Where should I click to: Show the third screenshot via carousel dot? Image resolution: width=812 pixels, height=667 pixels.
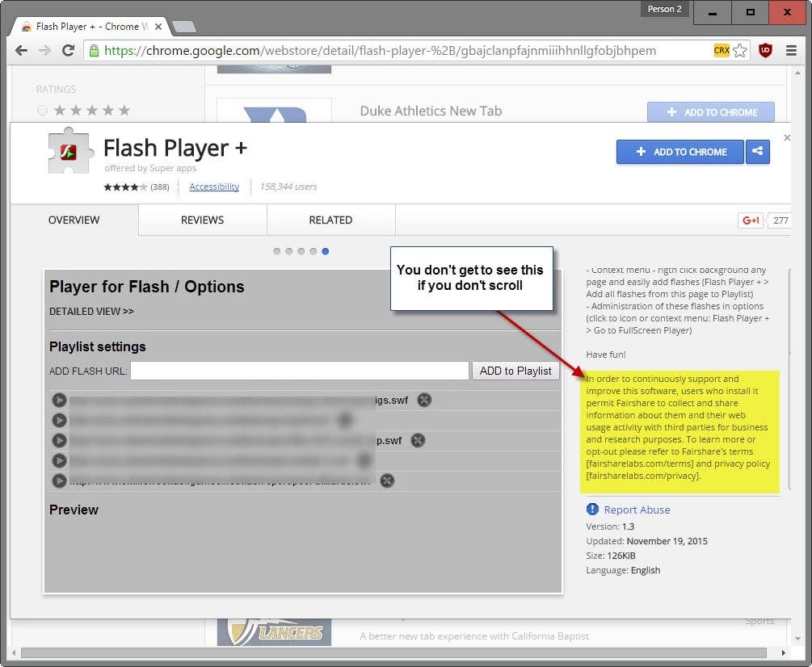click(x=301, y=251)
